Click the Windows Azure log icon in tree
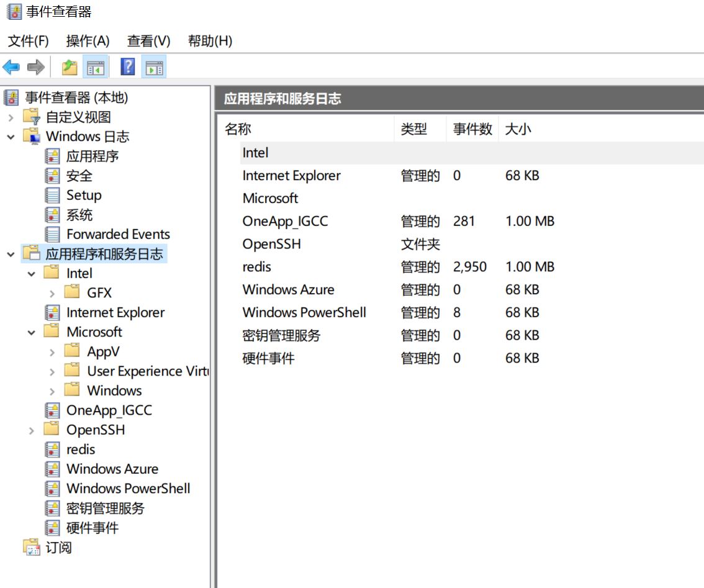 (53, 469)
